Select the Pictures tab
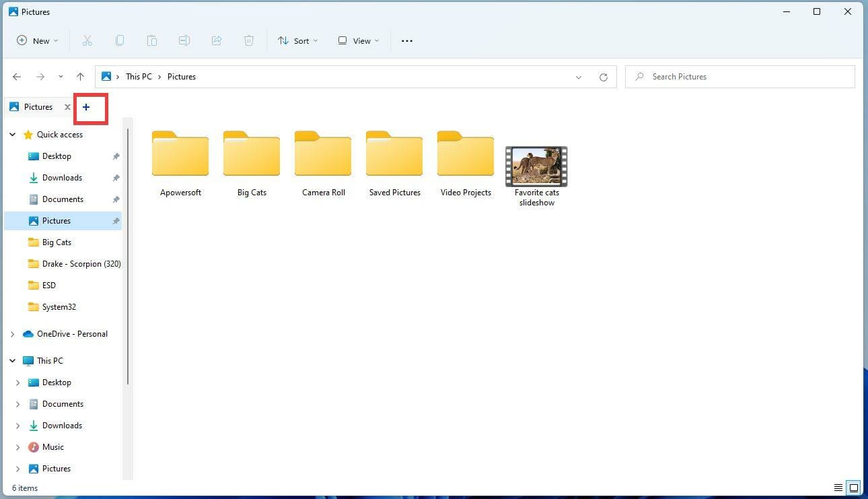The image size is (868, 499). point(38,106)
